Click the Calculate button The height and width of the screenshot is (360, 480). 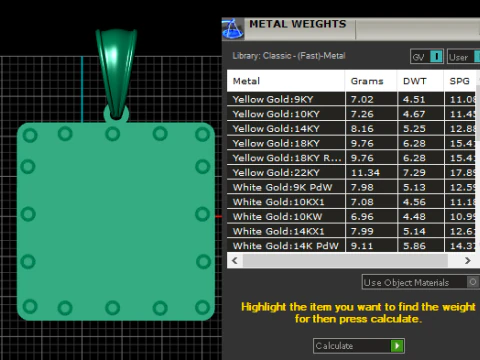tap(359, 346)
